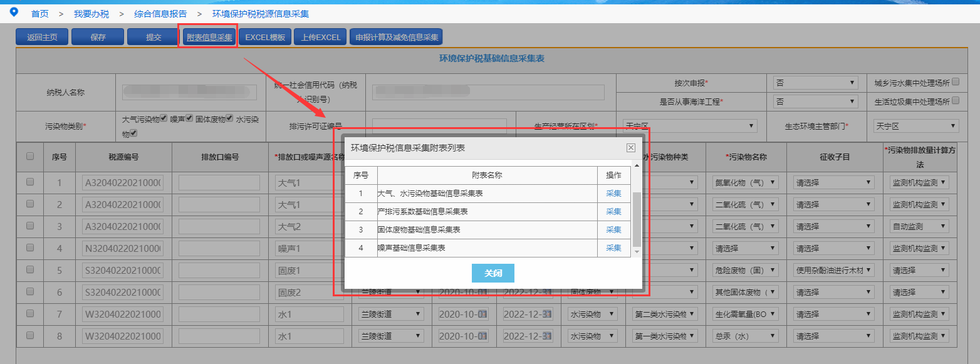Open 附表信息采集 dialog
The image size is (980, 364).
point(209,37)
